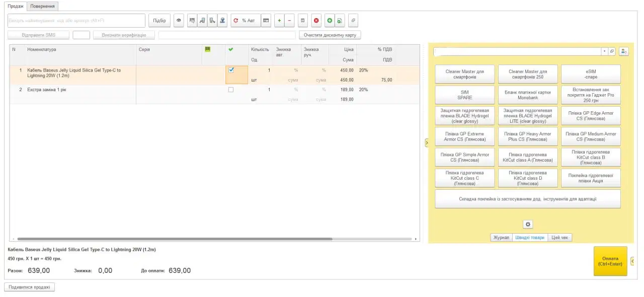This screenshot has width=644, height=297.
Task: Add Плівка GP Extreme Armor CS item
Action: pyautogui.click(x=465, y=136)
